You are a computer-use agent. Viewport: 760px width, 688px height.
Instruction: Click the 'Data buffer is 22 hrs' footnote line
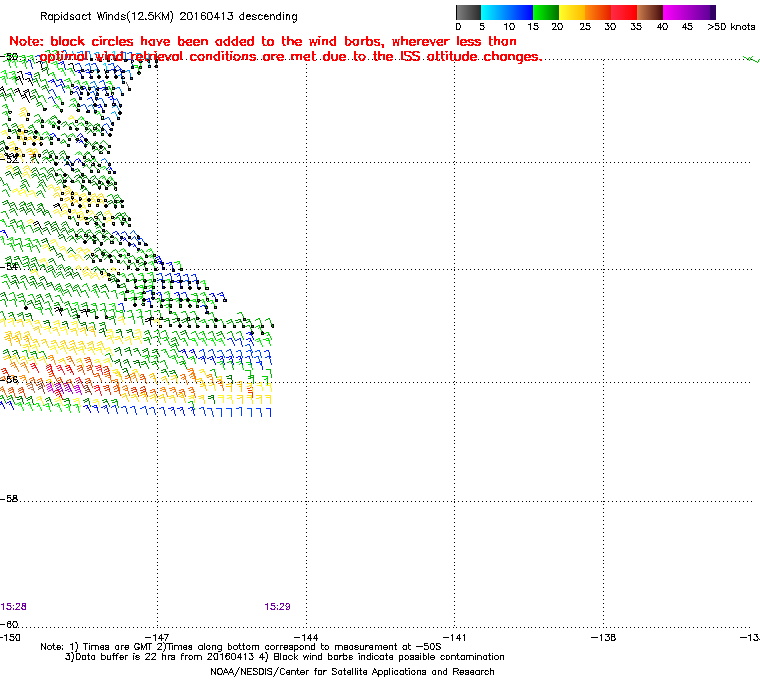click(285, 657)
